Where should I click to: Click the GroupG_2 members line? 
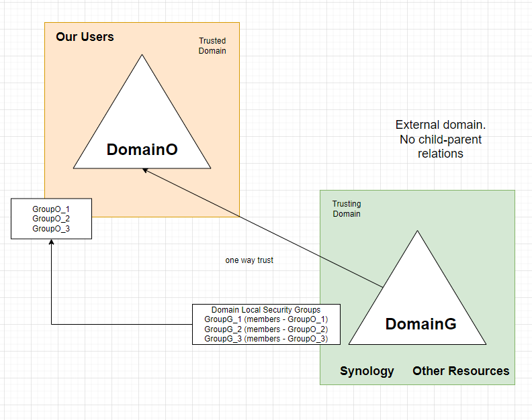pos(266,329)
